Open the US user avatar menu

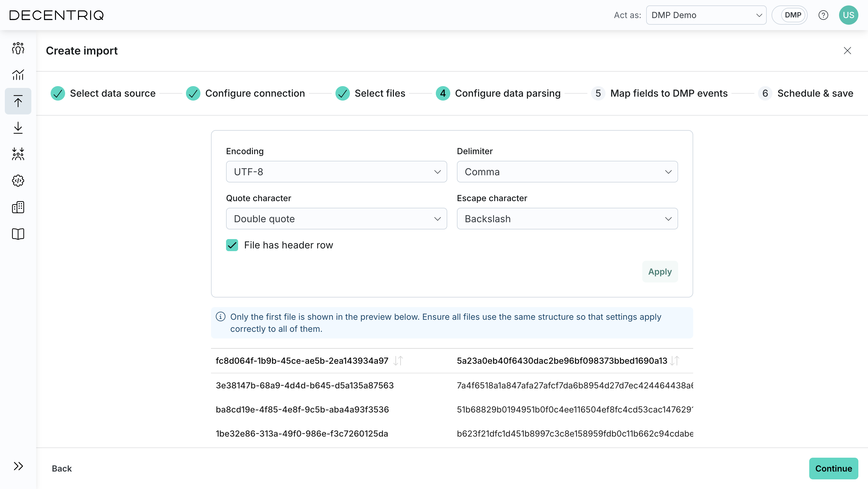click(x=848, y=15)
